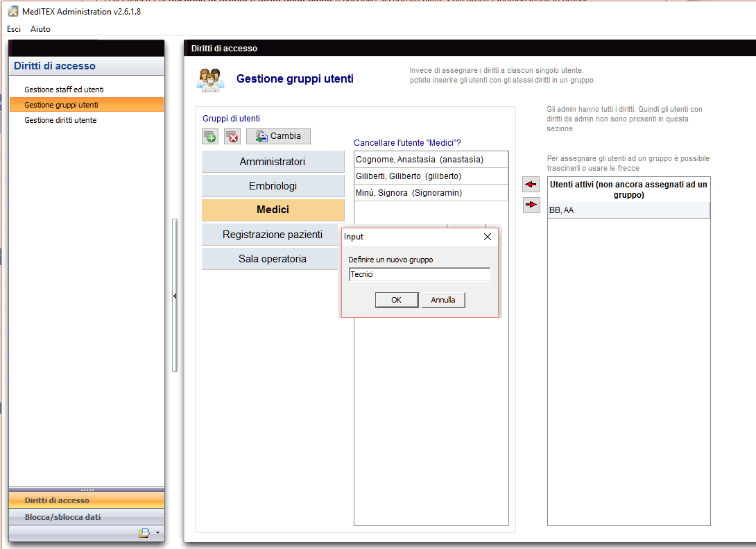Select Gestione staff ed utenti
The height and width of the screenshot is (549, 756).
pos(87,90)
